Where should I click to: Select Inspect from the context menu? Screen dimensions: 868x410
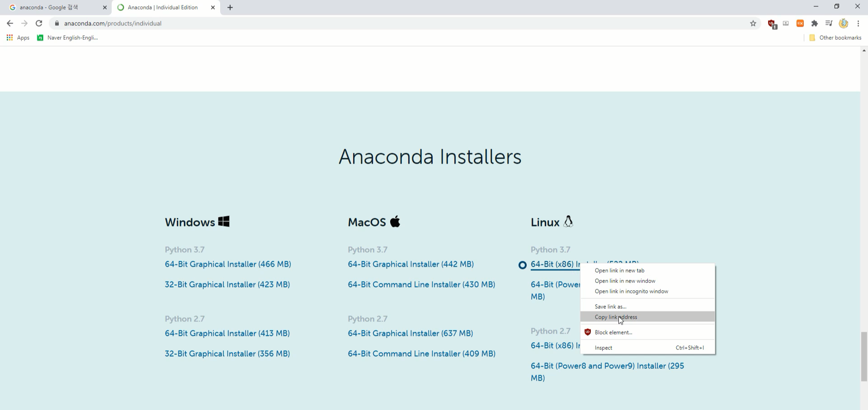[648, 348]
